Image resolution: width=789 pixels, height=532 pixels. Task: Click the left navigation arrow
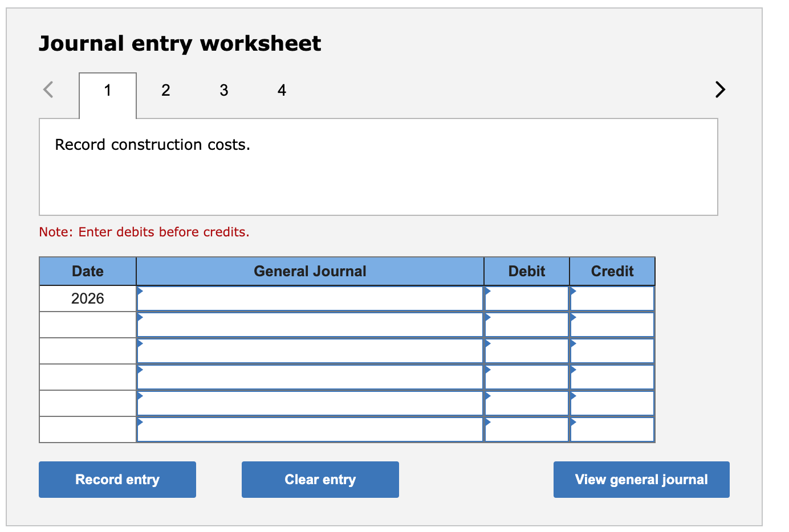(x=48, y=89)
